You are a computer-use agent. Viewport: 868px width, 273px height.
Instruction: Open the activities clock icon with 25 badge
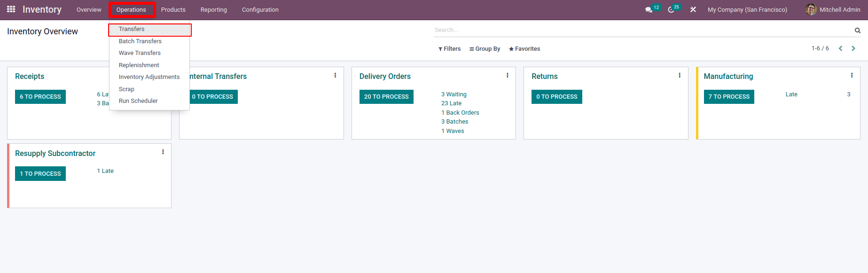click(671, 9)
